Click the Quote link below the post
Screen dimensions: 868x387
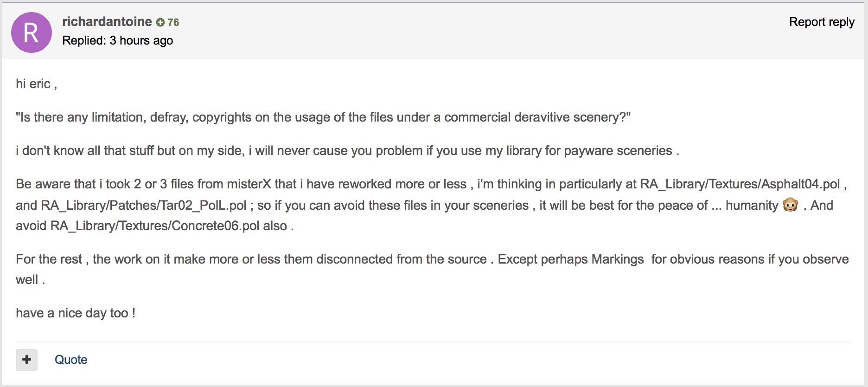71,360
